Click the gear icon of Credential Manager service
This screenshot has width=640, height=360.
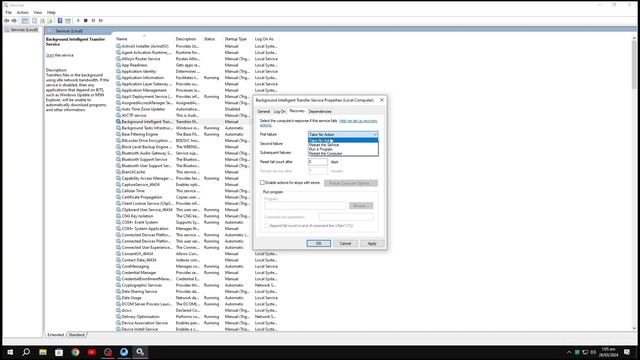point(118,272)
